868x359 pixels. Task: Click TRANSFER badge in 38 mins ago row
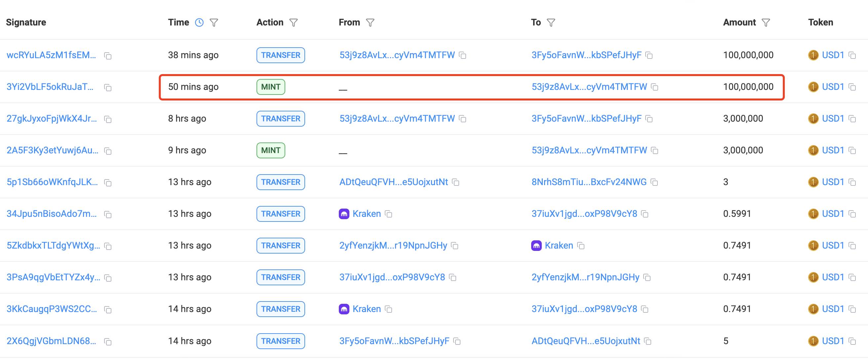[281, 55]
